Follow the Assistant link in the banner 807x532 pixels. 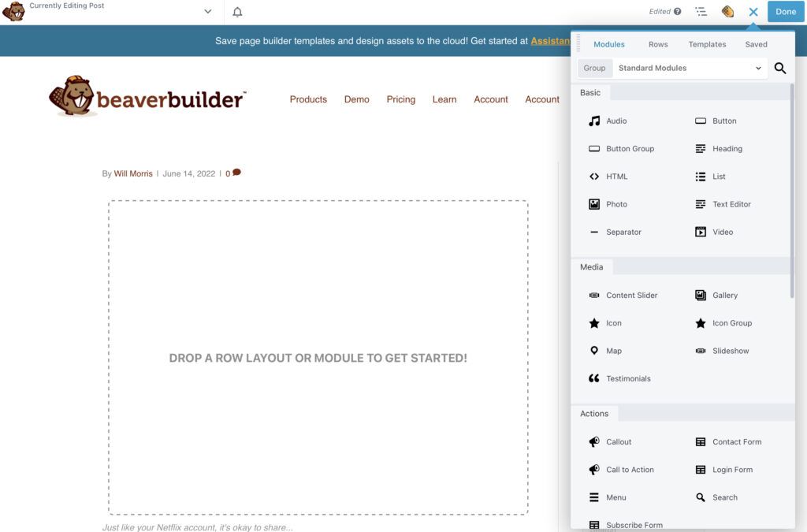point(552,40)
